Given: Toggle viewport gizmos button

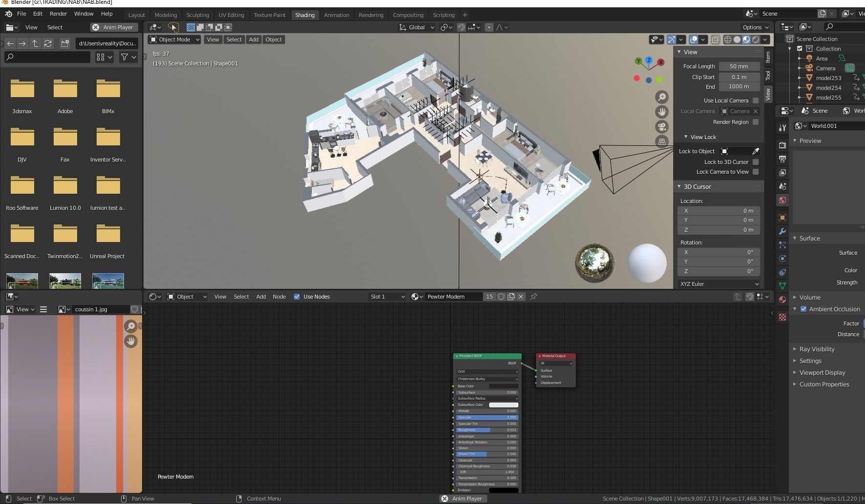Looking at the screenshot, I should (672, 40).
